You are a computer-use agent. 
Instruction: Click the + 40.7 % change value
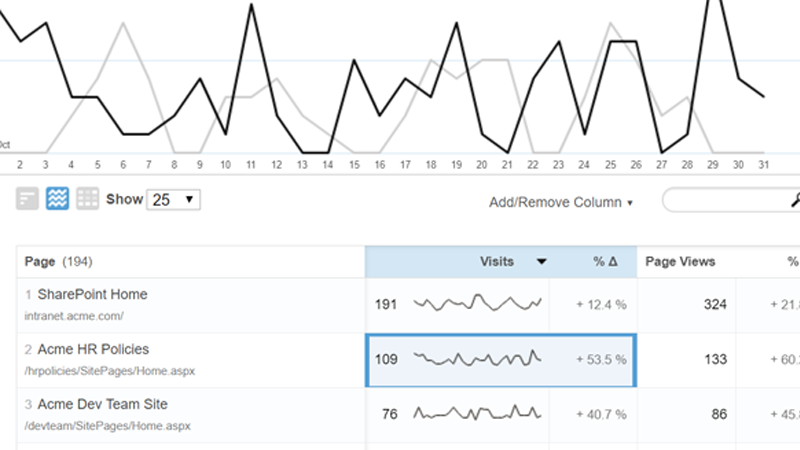tap(601, 414)
